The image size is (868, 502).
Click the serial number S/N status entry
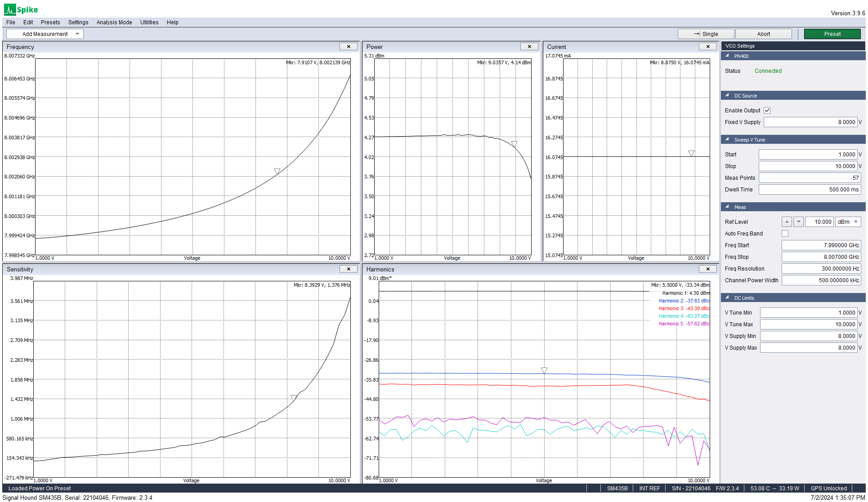[691, 489]
